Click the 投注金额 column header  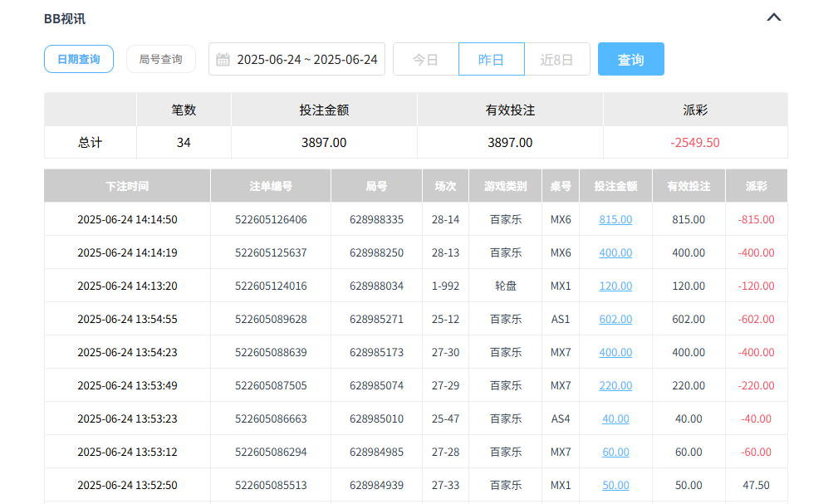615,185
